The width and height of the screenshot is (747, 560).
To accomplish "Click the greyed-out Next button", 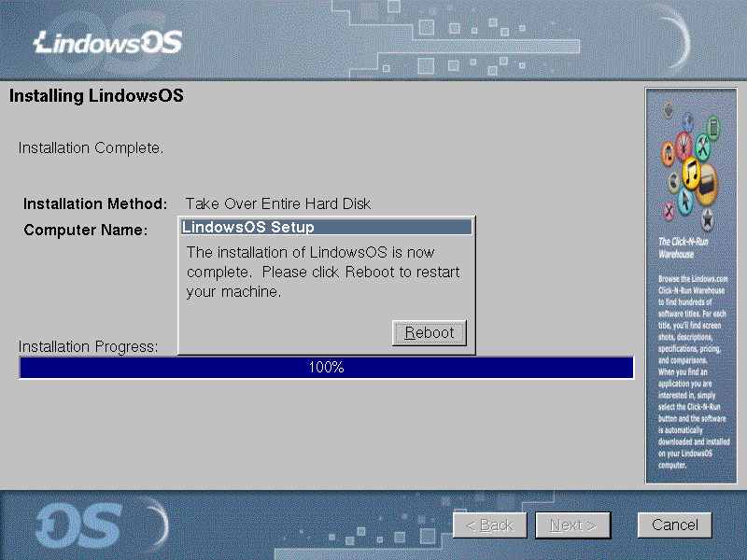I will (572, 525).
